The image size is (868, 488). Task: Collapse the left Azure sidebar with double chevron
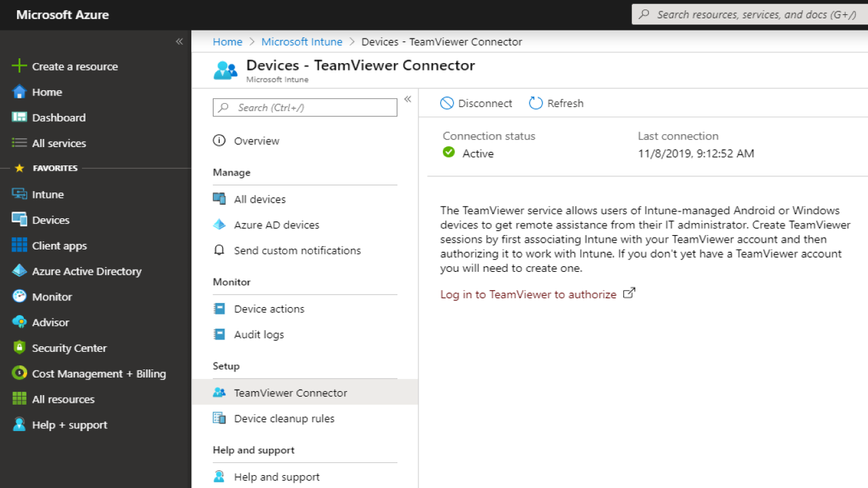[179, 41]
